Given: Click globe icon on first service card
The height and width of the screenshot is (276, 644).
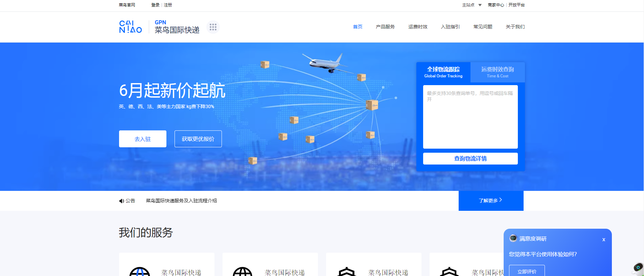Looking at the screenshot, I should click(x=139, y=272).
